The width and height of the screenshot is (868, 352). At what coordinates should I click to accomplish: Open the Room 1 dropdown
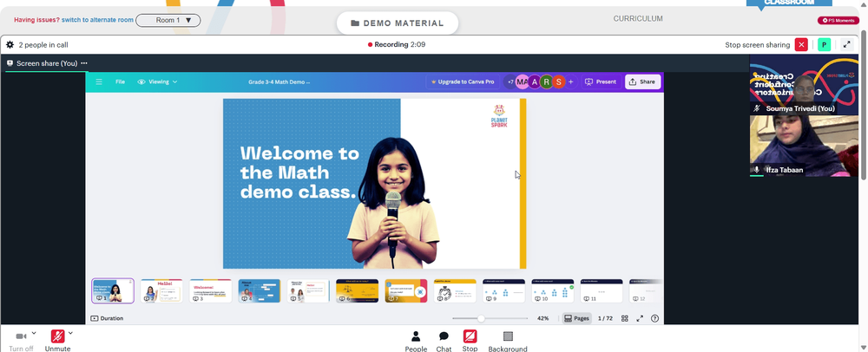pyautogui.click(x=168, y=21)
